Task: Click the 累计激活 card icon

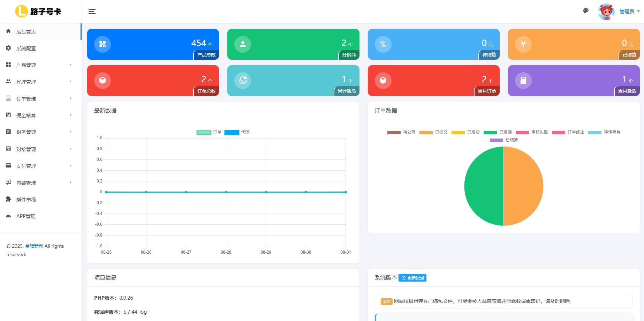Action: click(x=243, y=81)
